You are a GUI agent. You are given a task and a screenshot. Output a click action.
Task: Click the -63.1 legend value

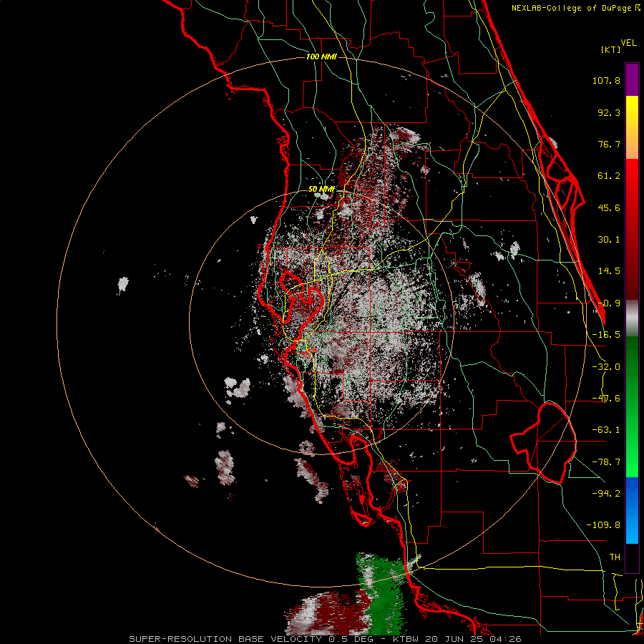click(606, 430)
